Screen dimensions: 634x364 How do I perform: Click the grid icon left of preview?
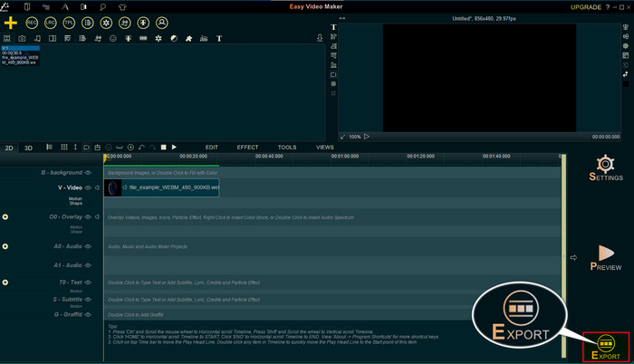[x=333, y=93]
